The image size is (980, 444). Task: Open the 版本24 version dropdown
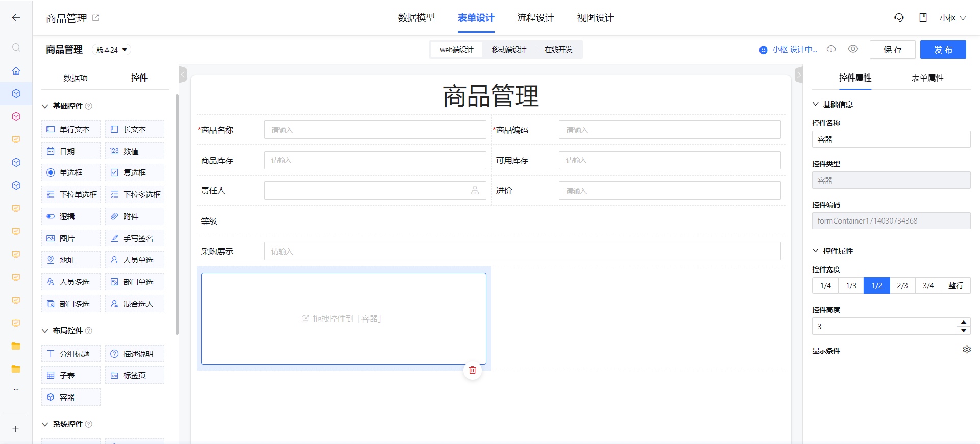coord(111,50)
